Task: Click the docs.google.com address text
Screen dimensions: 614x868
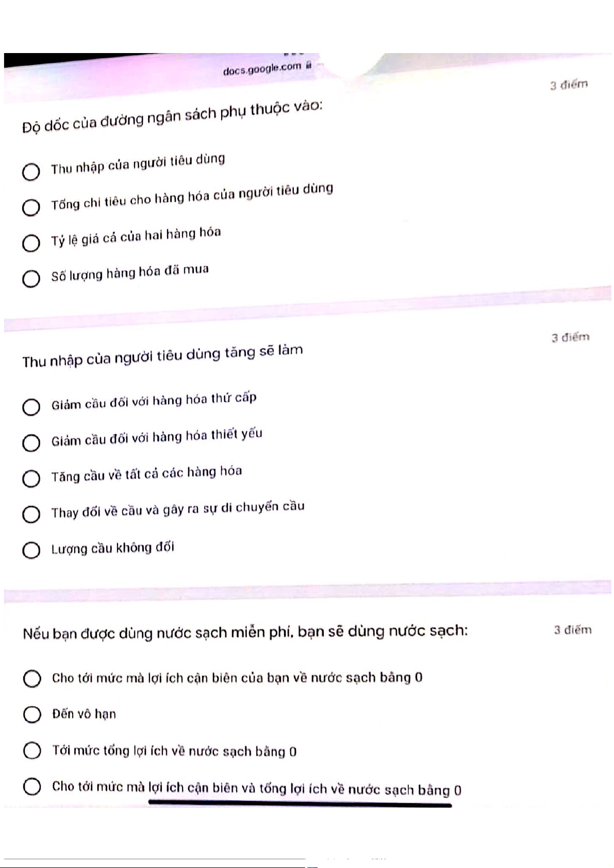Action: point(262,69)
